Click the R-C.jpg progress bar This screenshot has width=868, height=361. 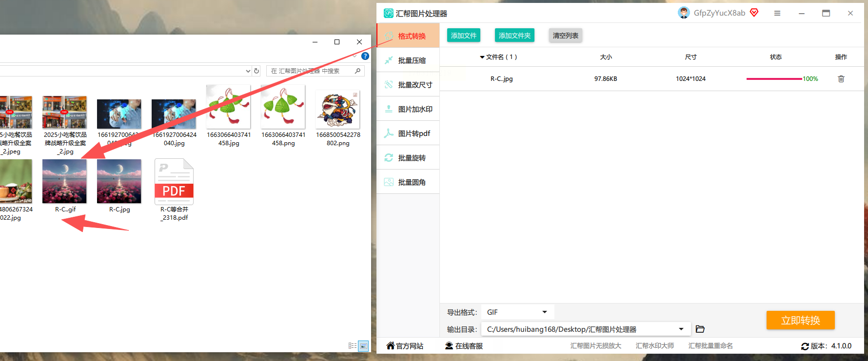774,79
